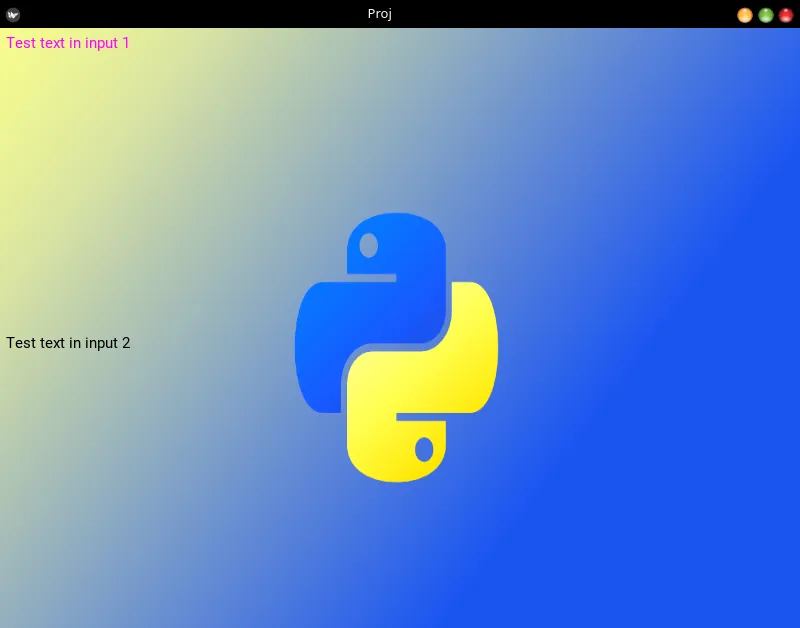Maximize the Proj window using the green button
Screen dimensions: 800x628
pyautogui.click(x=766, y=15)
